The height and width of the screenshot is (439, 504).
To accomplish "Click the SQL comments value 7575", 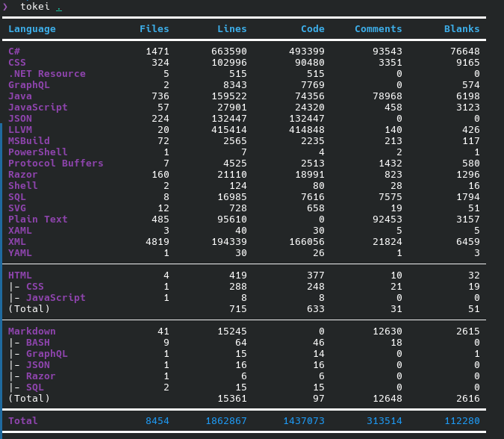I will click(391, 196).
